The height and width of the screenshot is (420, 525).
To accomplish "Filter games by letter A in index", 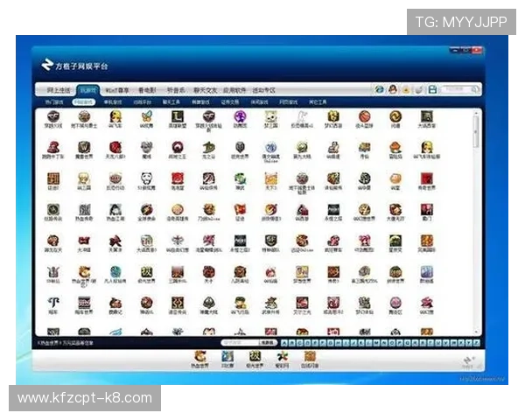I will [x=283, y=342].
